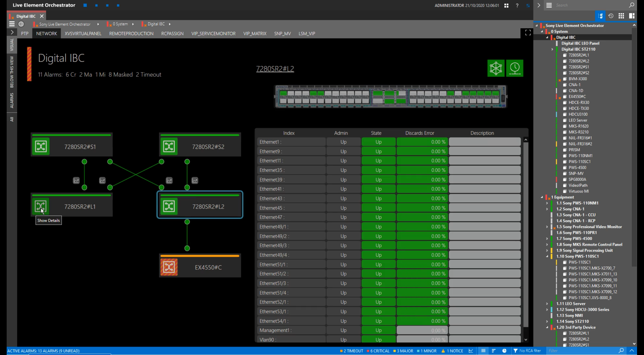
Task: Open trend graph on S1 to L1 link
Action: 76,181
